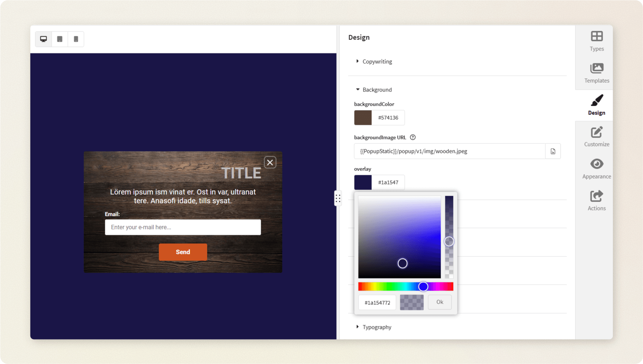
Task: Switch to desktop preview mode
Action: pyautogui.click(x=44, y=39)
